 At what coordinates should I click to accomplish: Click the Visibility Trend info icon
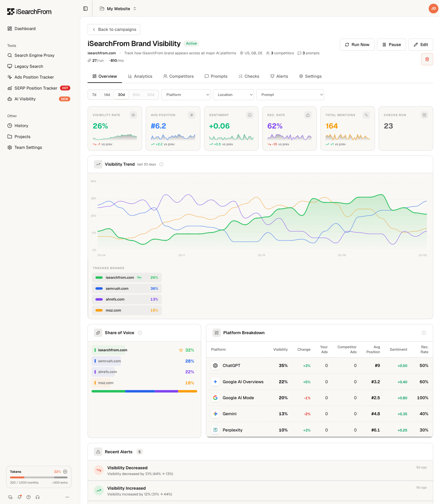(161, 164)
